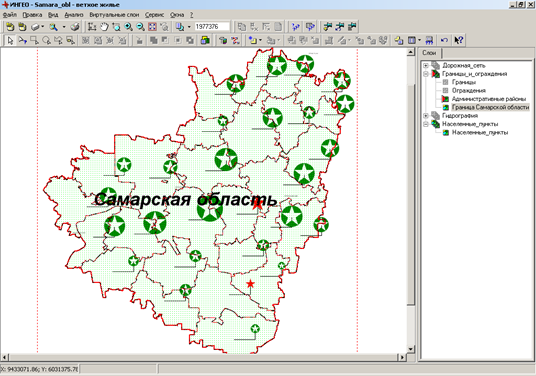Activate the context help pointer
Viewport: 536px width, 376px height.
pos(458,40)
